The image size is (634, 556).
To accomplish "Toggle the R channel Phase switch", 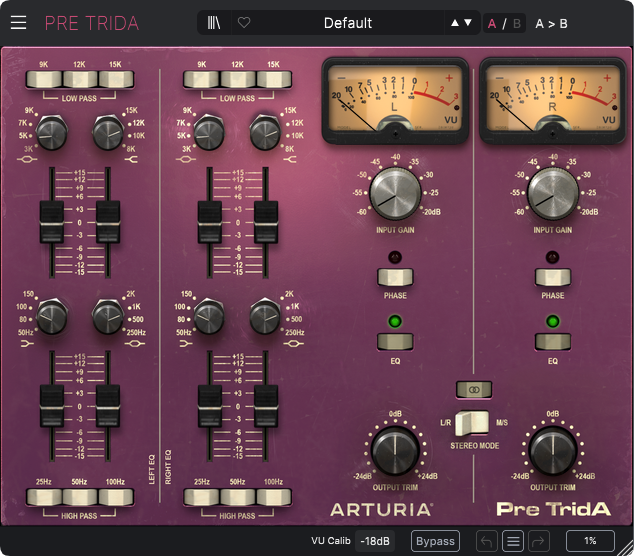I will [553, 277].
